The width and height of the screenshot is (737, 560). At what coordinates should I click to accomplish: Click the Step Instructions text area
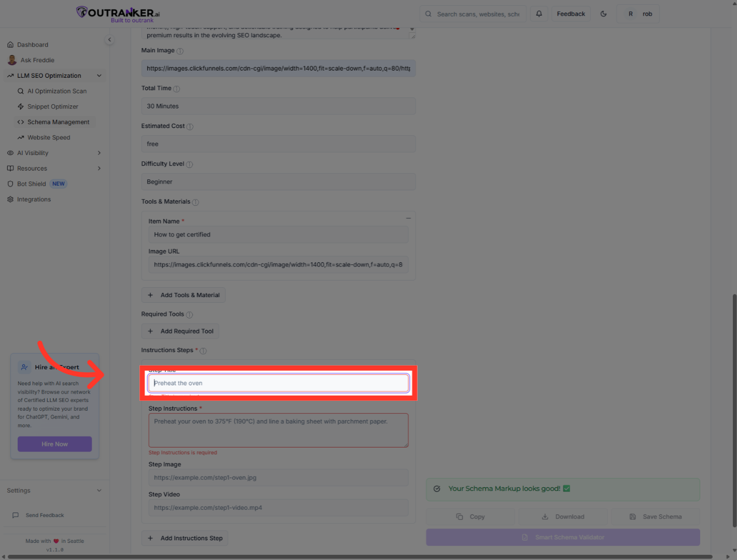(278, 430)
